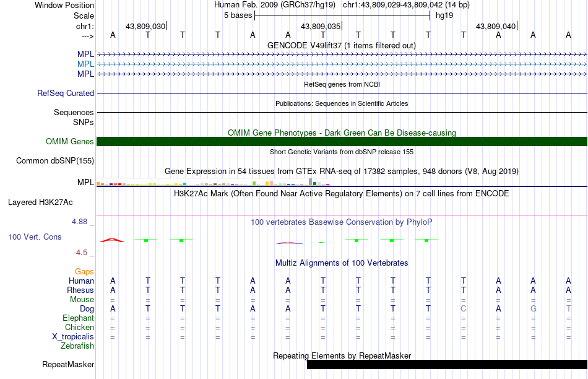The image size is (588, 379).
Task: Open RefSeq genes from NCBI track title
Action: coord(342,84)
